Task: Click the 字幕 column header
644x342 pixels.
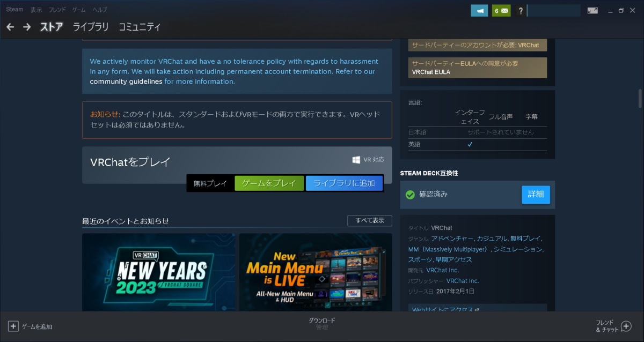Action: coord(531,117)
